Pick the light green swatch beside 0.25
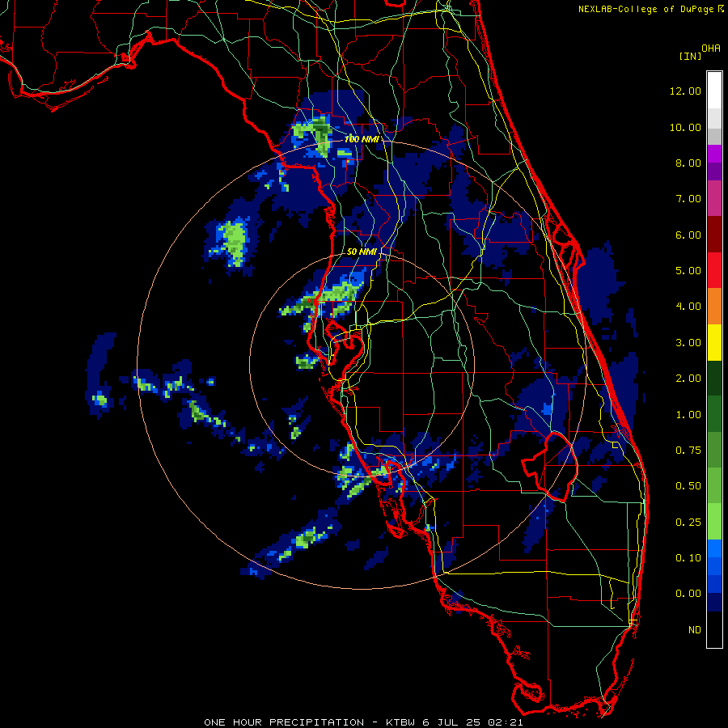 714,522
